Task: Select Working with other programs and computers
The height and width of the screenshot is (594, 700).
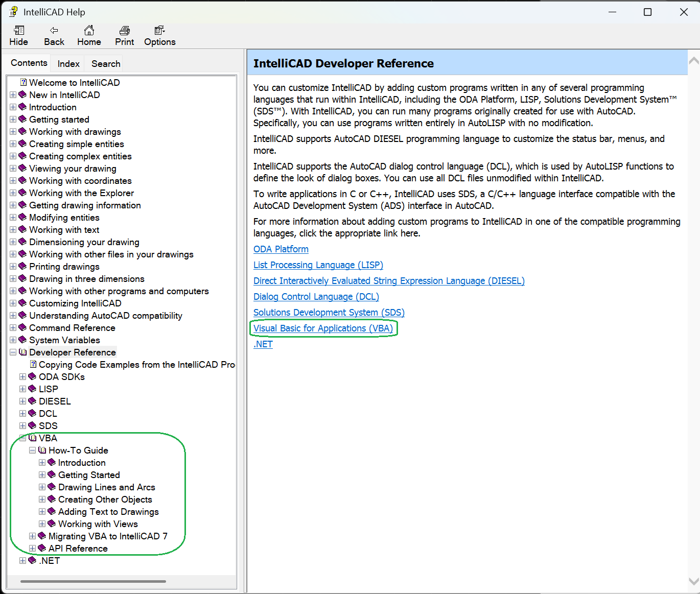Action: (119, 291)
